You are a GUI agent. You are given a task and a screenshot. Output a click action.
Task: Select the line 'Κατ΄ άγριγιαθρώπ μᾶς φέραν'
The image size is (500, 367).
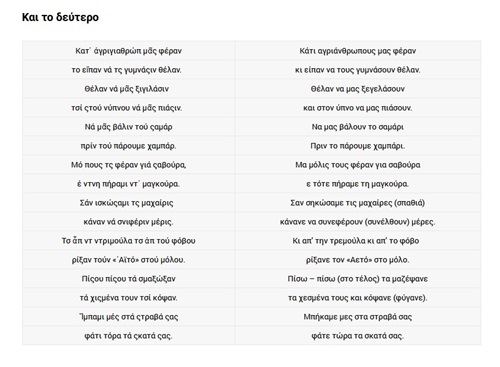128,51
